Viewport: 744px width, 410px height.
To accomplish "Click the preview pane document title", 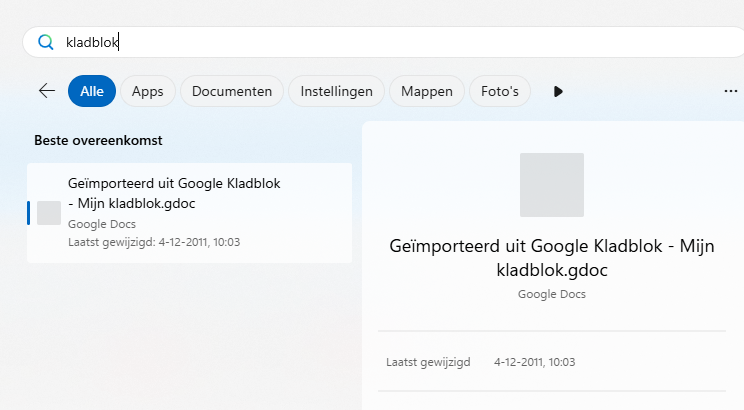I will point(552,256).
